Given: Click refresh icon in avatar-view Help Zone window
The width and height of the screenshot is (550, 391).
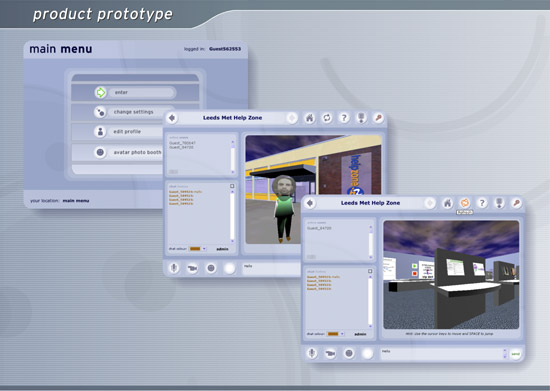Looking at the screenshot, I should (327, 118).
